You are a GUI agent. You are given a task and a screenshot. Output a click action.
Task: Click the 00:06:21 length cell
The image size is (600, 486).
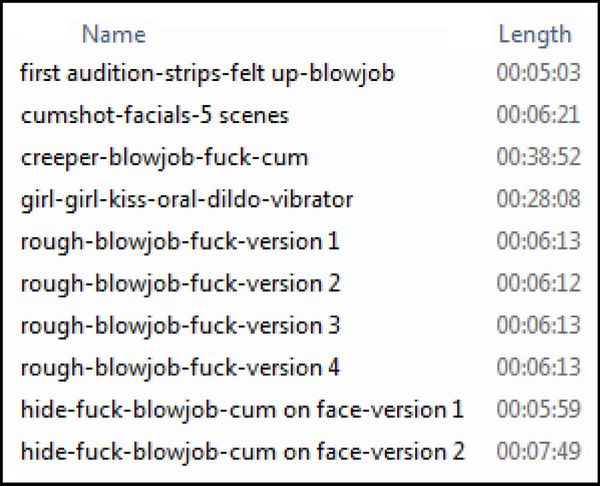click(538, 114)
